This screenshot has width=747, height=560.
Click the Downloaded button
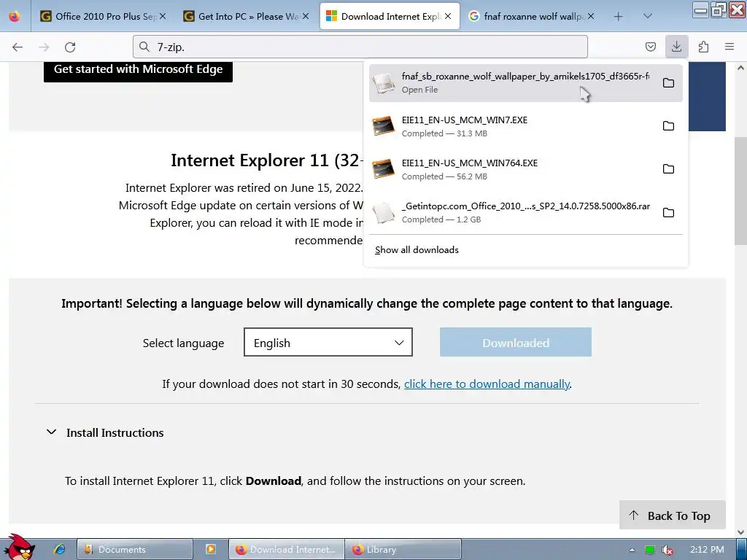[x=516, y=342]
